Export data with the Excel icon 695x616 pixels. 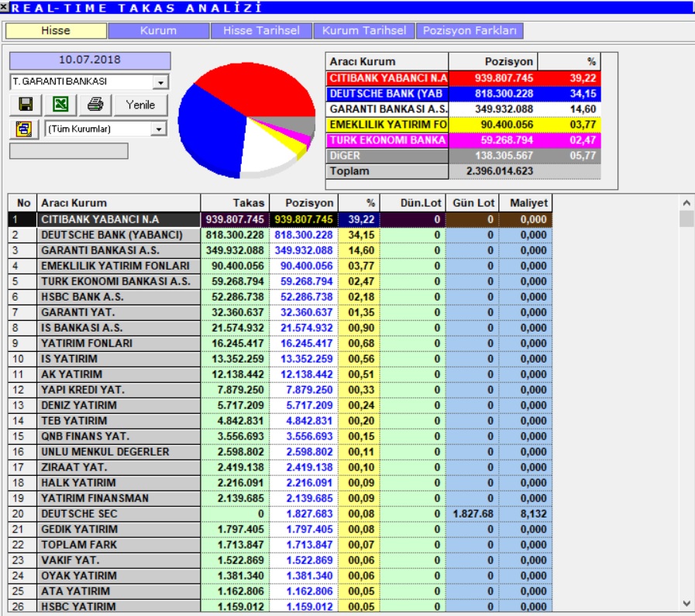click(x=60, y=105)
